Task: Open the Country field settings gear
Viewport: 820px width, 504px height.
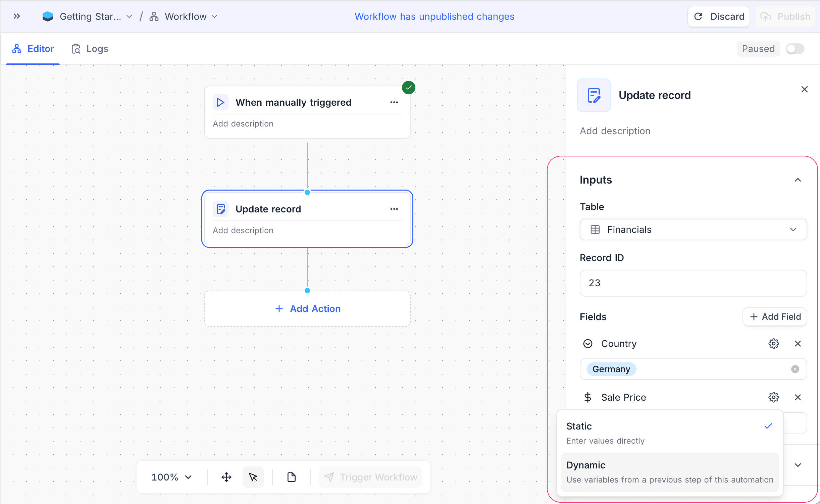Action: [774, 343]
